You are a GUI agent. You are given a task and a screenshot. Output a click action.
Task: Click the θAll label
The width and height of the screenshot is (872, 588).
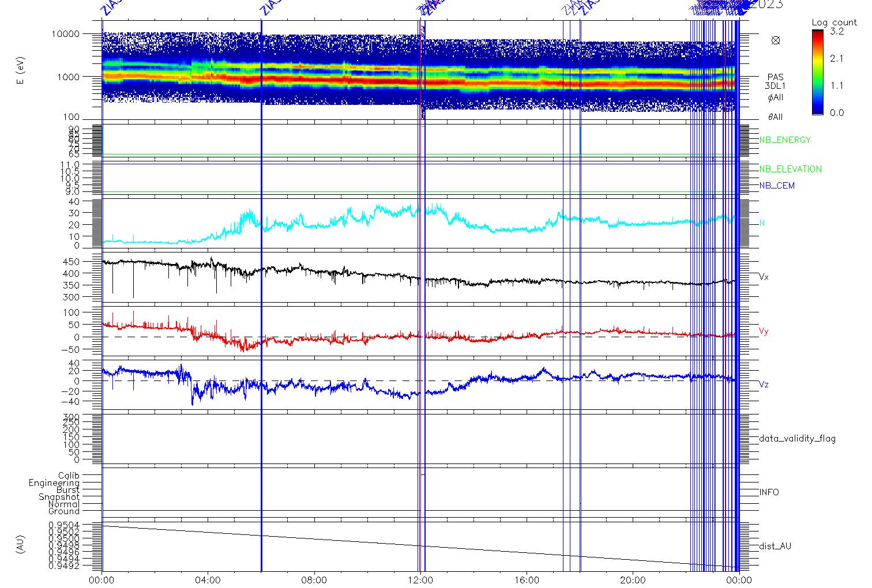click(776, 117)
